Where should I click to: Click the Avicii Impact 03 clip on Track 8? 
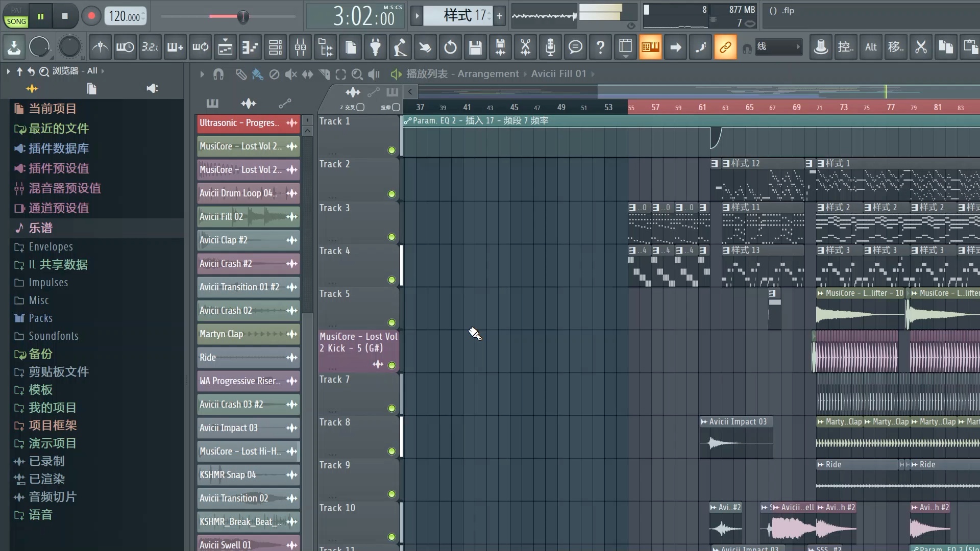736,437
